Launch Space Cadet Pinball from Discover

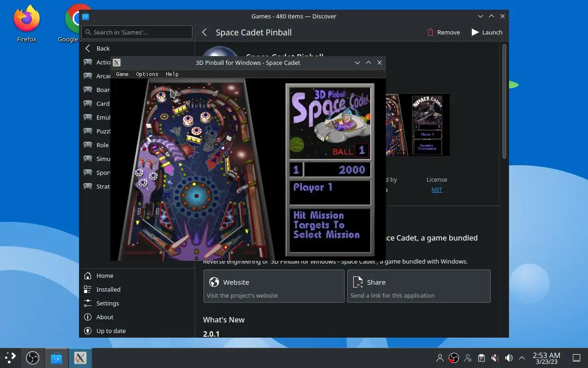tap(487, 32)
